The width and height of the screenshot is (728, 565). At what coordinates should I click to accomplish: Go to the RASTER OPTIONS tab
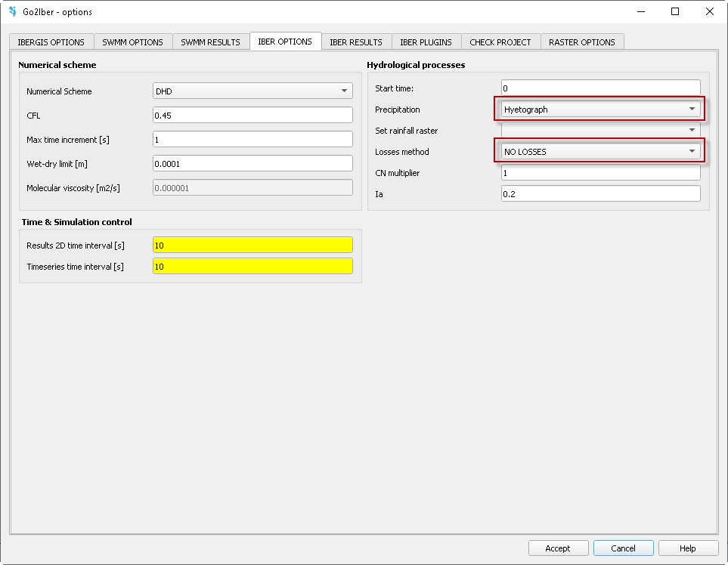pos(581,42)
